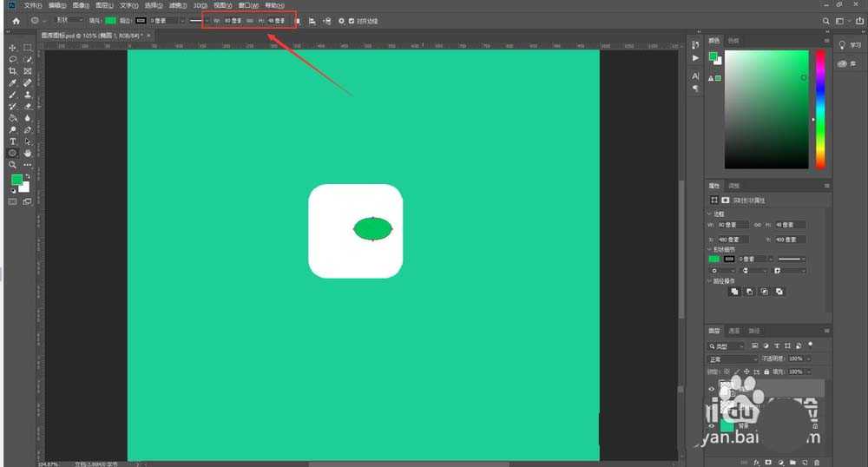
Task: Click the fill color swatch in options bar
Action: pyautogui.click(x=108, y=20)
